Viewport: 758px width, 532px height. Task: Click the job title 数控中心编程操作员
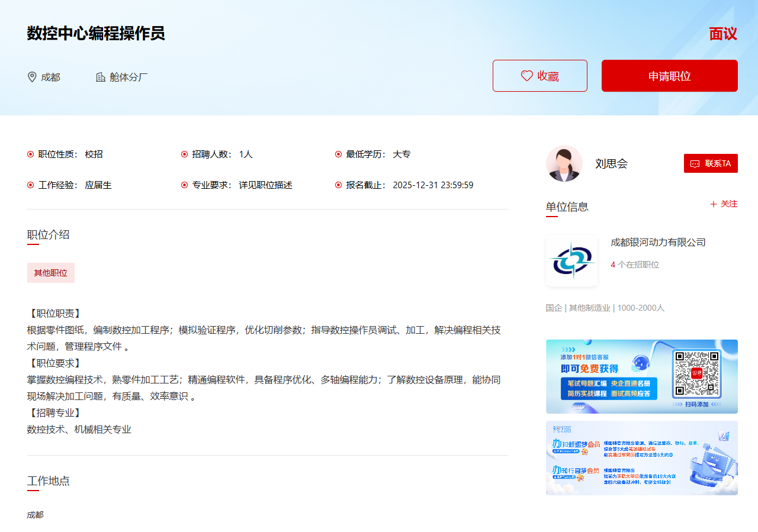click(x=96, y=34)
